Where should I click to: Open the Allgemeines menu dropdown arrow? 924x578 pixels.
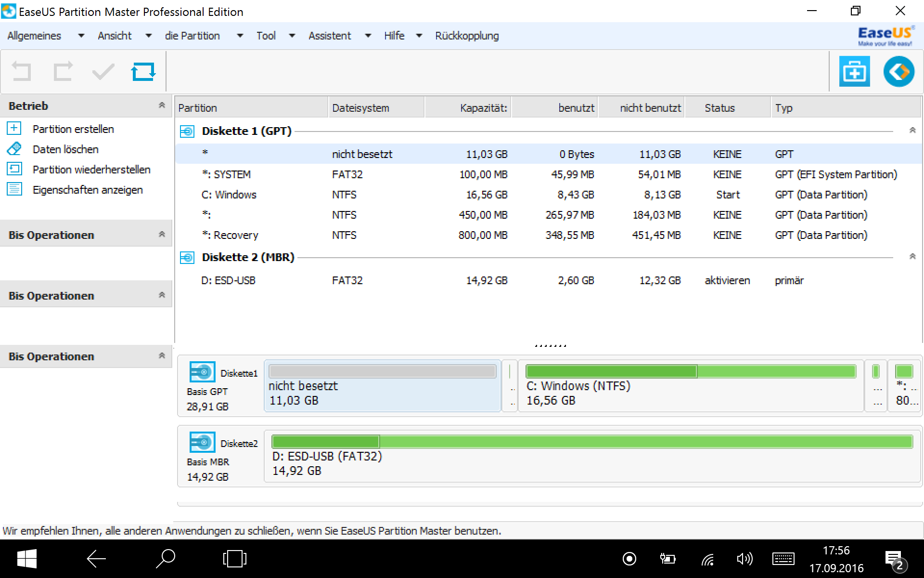pos(81,36)
